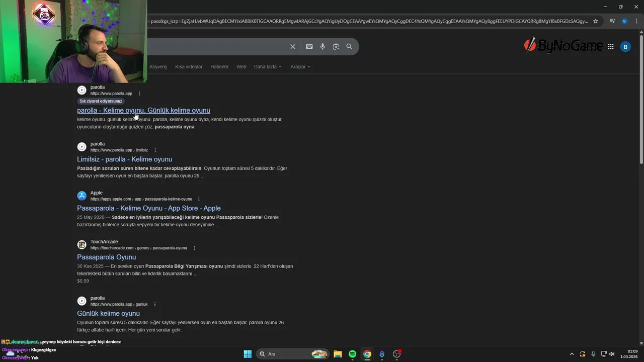This screenshot has width=644, height=362.
Task: Open the clock and date flyout
Action: click(x=629, y=354)
